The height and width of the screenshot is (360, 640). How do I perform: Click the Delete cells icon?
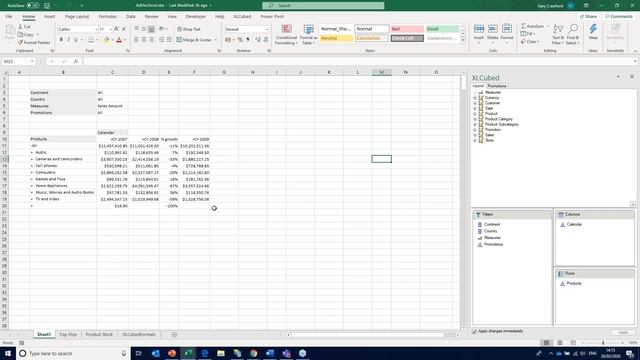point(493,29)
